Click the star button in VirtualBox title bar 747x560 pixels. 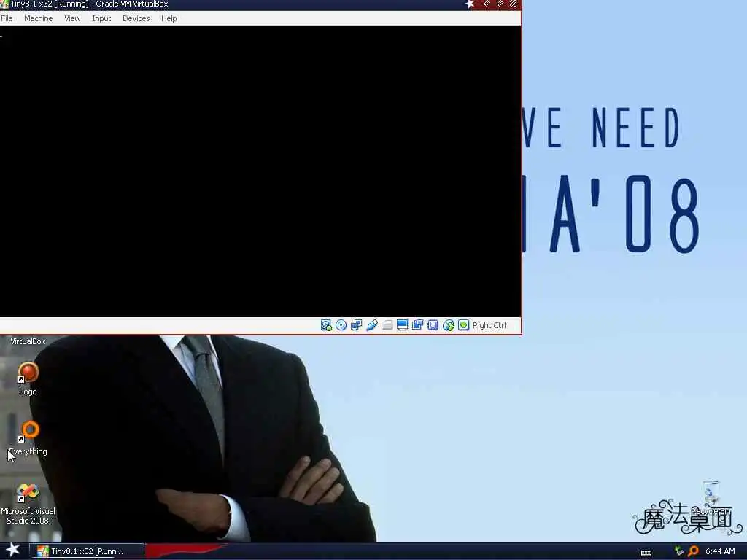[x=470, y=4]
